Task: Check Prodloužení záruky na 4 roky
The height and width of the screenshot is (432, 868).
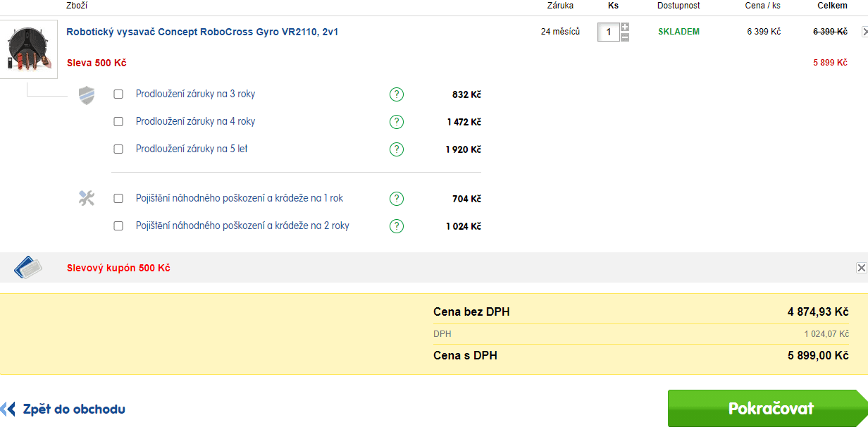Action: pos(118,122)
